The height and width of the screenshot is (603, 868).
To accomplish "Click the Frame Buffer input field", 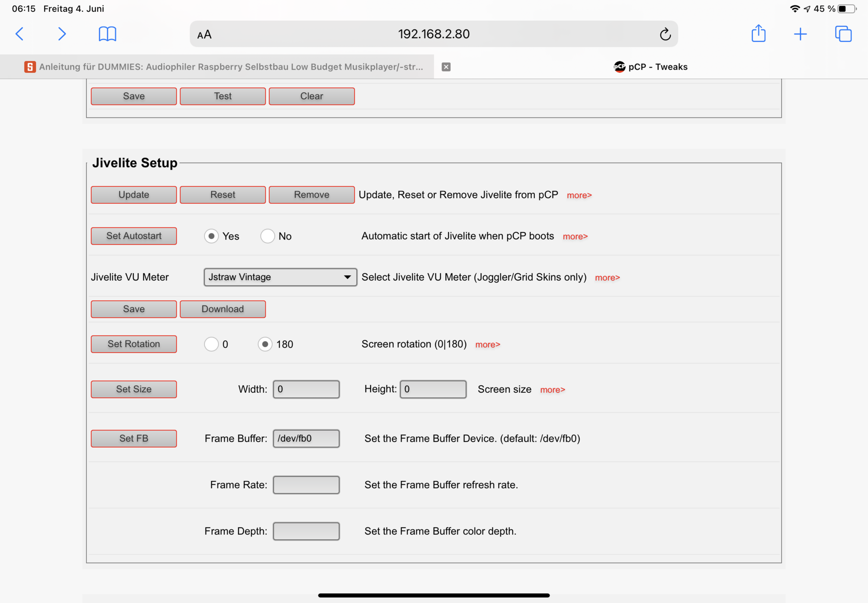I will [x=306, y=438].
